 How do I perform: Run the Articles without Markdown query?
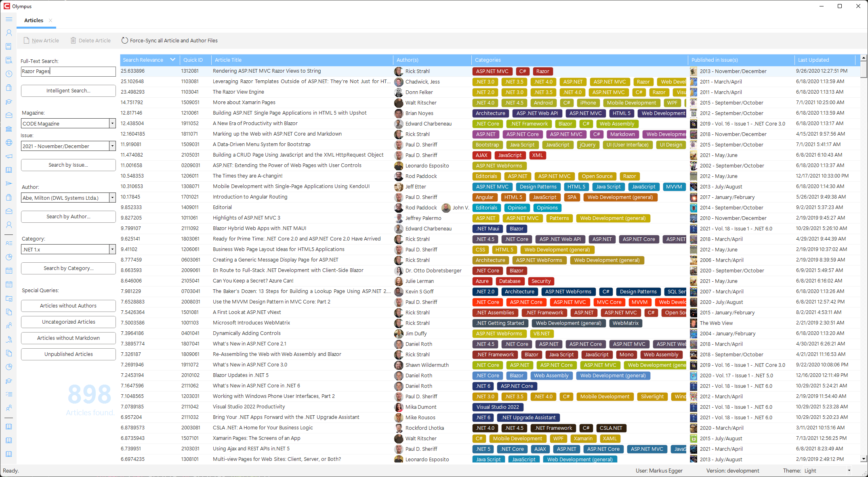coord(68,338)
